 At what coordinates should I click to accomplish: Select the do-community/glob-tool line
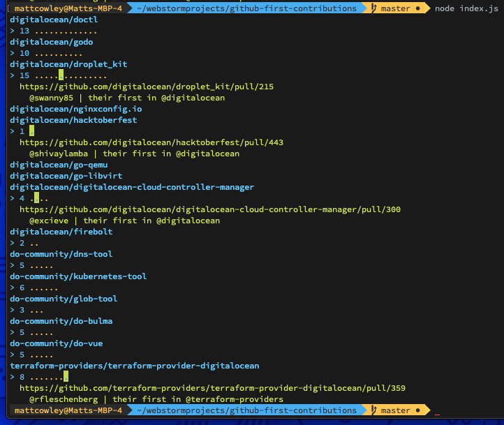pos(64,299)
